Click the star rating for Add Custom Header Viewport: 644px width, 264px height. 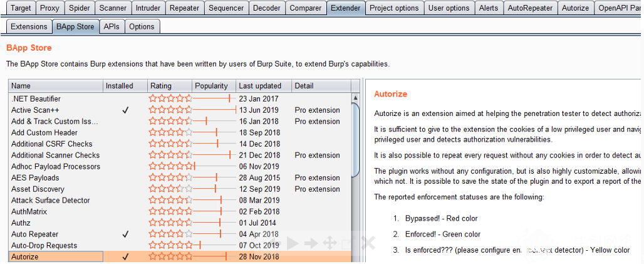(170, 133)
